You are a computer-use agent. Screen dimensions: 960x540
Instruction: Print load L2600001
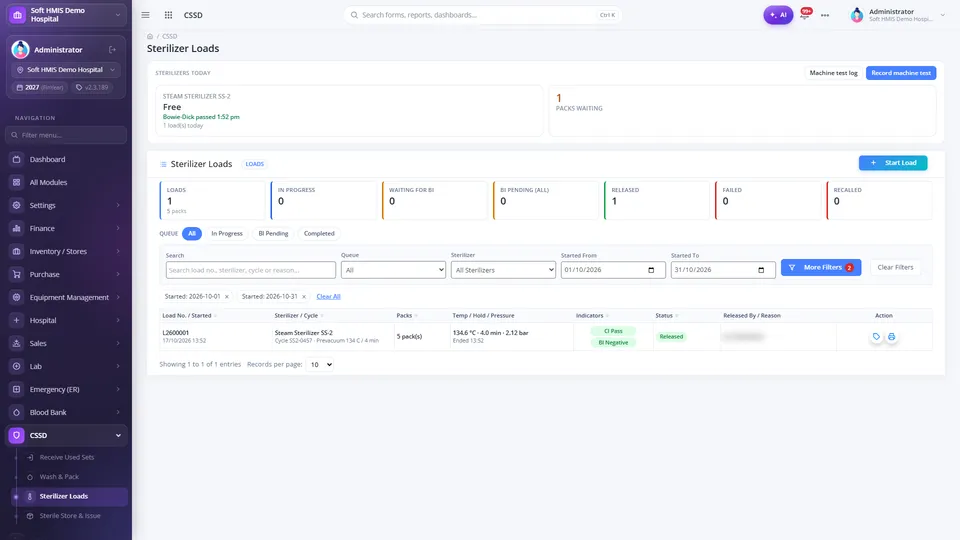point(891,336)
